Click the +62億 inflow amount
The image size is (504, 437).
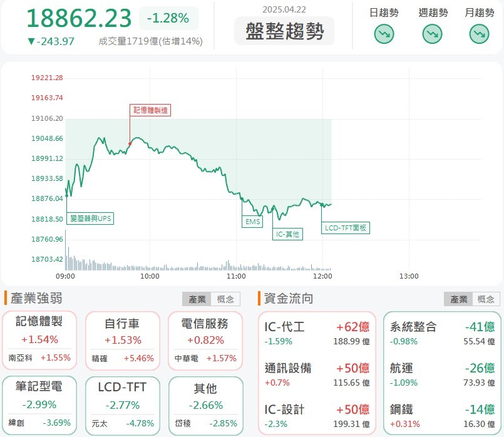352,327
